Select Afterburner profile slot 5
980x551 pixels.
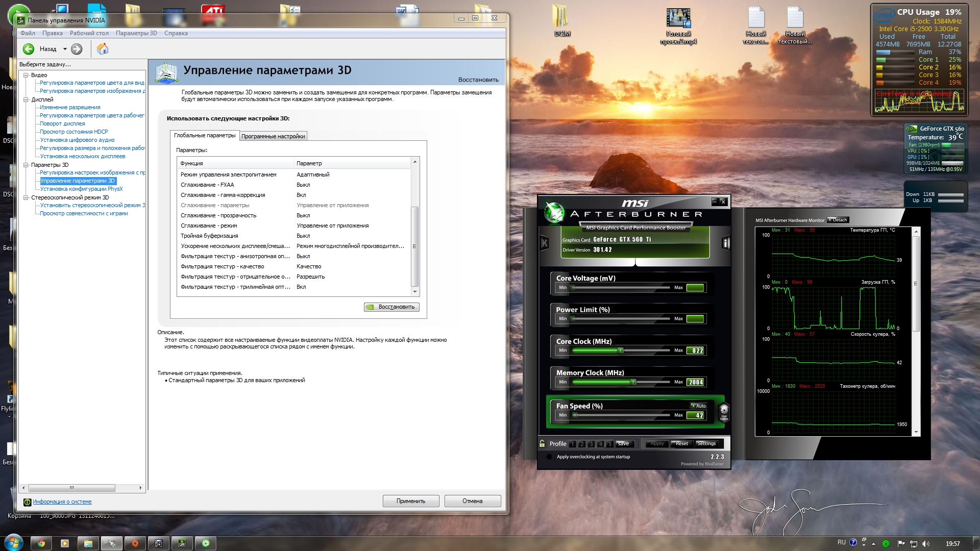point(609,444)
